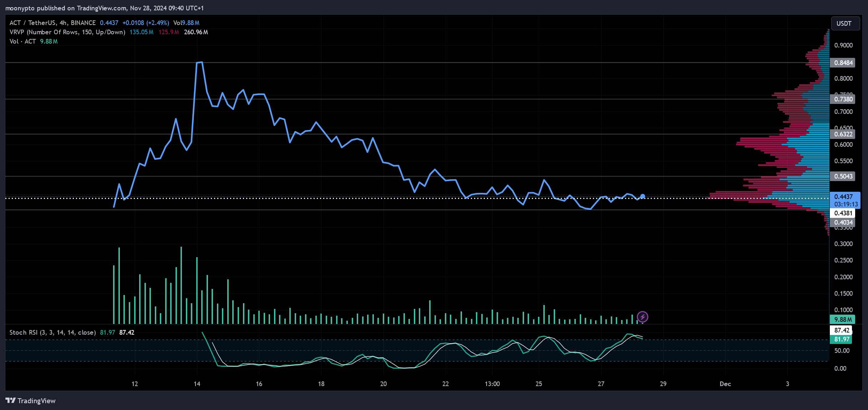Image resolution: width=868 pixels, height=410 pixels.
Task: Click the 81.97 Stoch RSI axis value
Action: tap(842, 339)
